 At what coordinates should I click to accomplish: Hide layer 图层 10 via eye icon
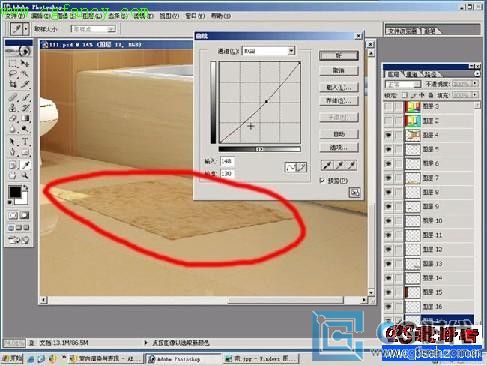pyautogui.click(x=388, y=221)
